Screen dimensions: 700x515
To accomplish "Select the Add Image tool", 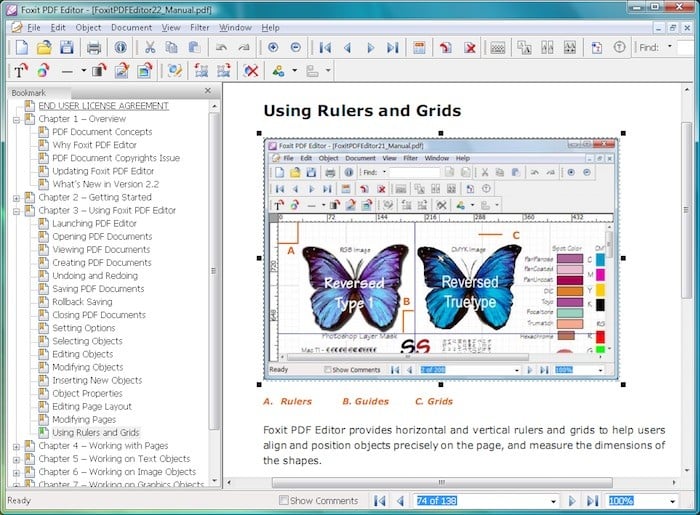I will (x=121, y=71).
